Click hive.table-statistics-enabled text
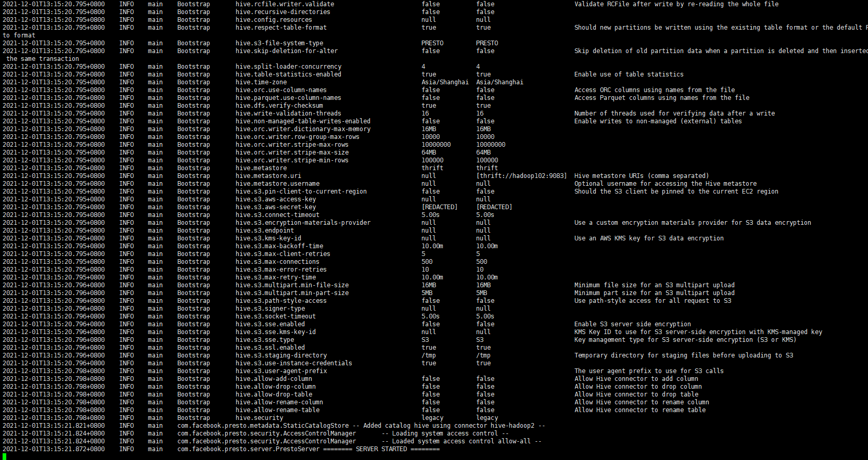The image size is (868, 460). point(288,74)
